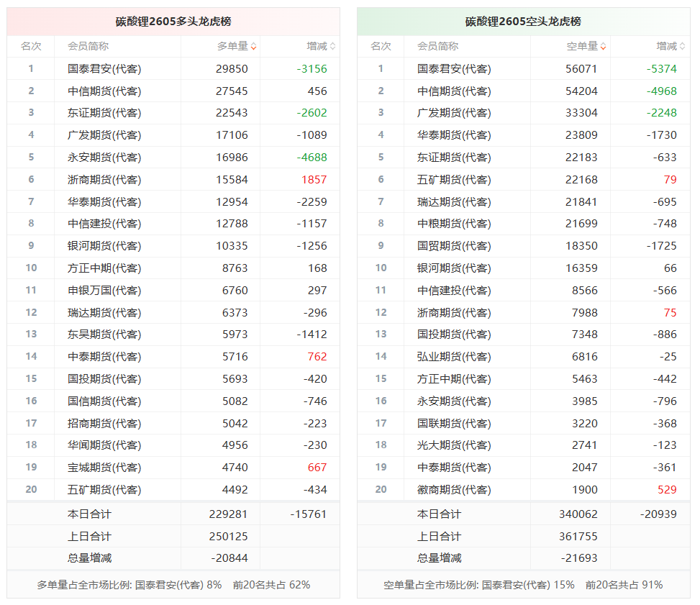Select 宝城期货(代客) row name
The width and height of the screenshot is (700, 605).
pos(104,468)
